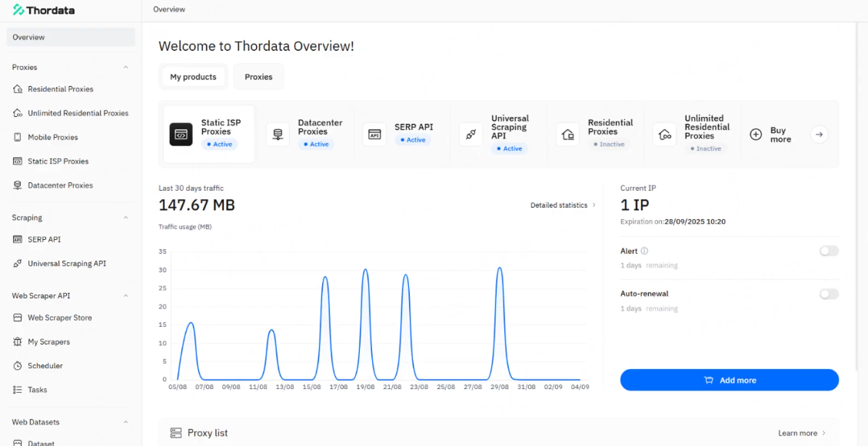
Task: Click the Universal Scraping API Active badge
Action: 509,149
